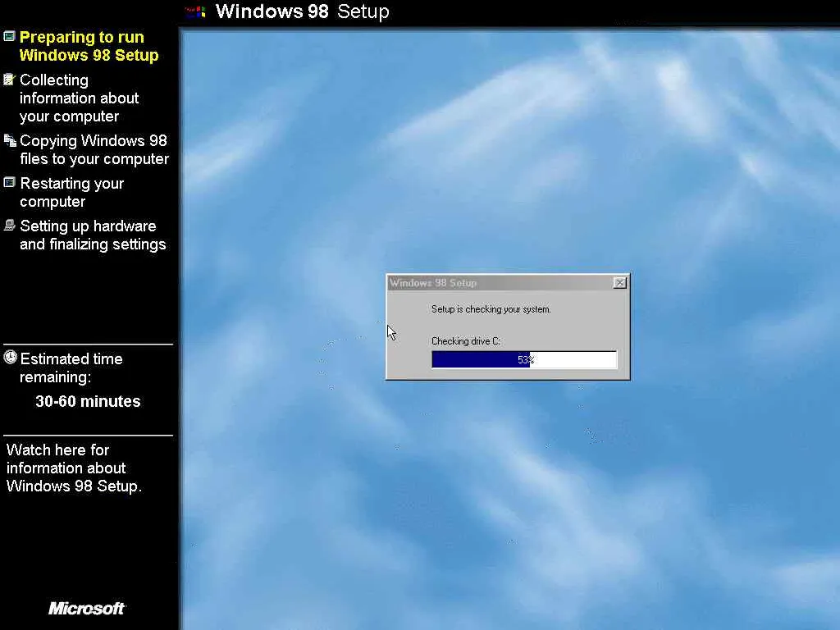Screen dimensions: 840x630
Task: Click the 53% progress percentage text
Action: pyautogui.click(x=526, y=360)
